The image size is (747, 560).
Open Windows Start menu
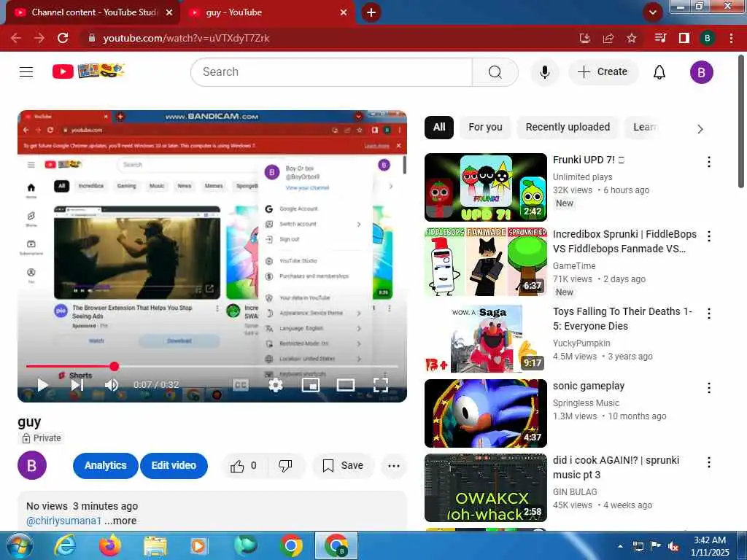[20, 545]
